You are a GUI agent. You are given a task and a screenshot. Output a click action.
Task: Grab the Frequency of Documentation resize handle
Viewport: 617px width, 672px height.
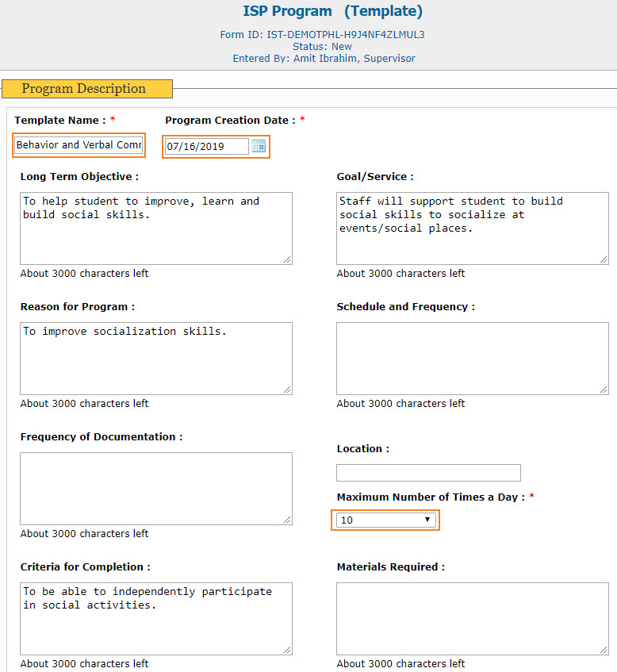point(288,520)
